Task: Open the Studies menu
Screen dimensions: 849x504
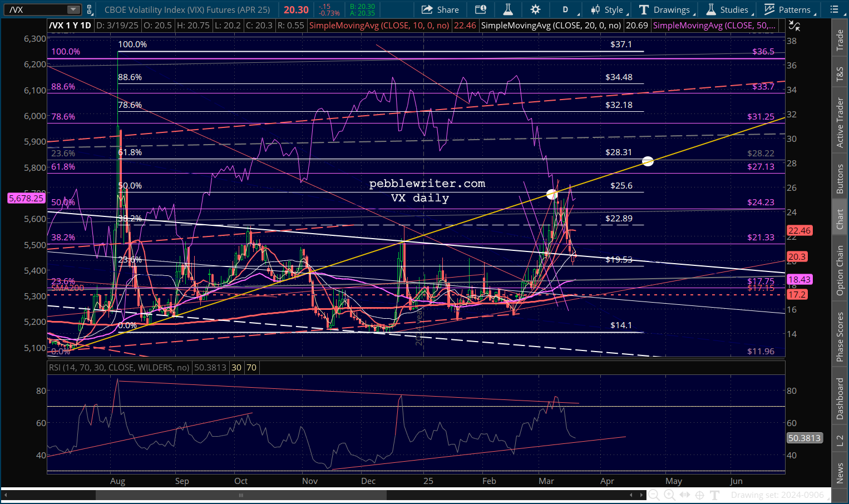Action: (x=728, y=9)
